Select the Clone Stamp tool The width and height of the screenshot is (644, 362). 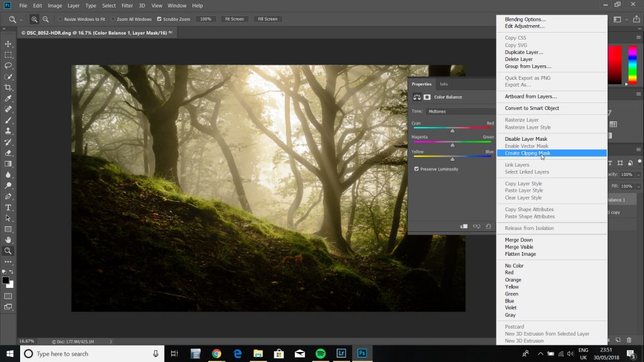(x=8, y=131)
